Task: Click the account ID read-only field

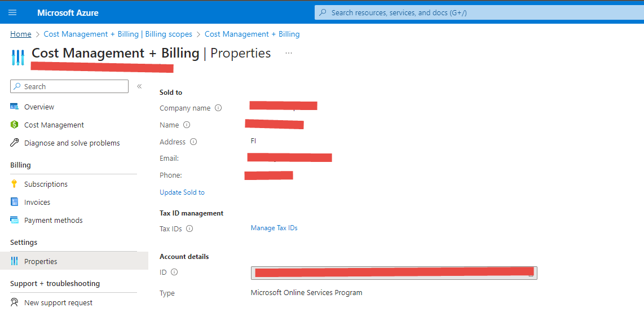Action: coord(394,273)
